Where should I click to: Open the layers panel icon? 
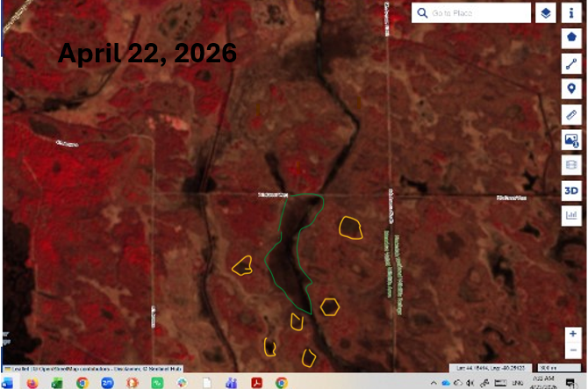click(x=546, y=13)
